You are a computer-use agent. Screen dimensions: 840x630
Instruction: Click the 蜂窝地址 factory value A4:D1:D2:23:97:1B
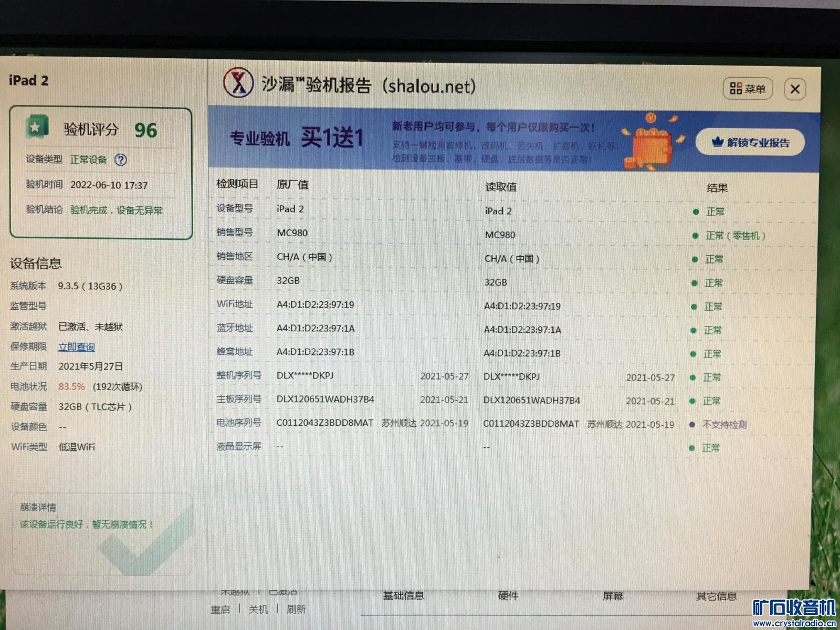pyautogui.click(x=316, y=352)
